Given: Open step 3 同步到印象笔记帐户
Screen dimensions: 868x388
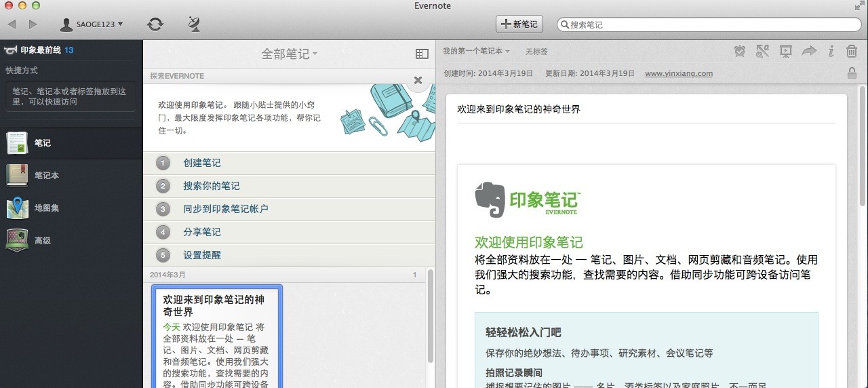Looking at the screenshot, I should (289, 209).
